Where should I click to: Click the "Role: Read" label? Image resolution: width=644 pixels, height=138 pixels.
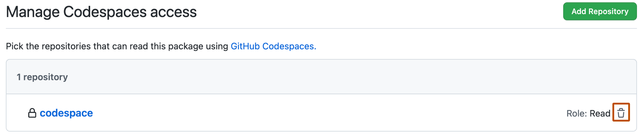click(588, 113)
